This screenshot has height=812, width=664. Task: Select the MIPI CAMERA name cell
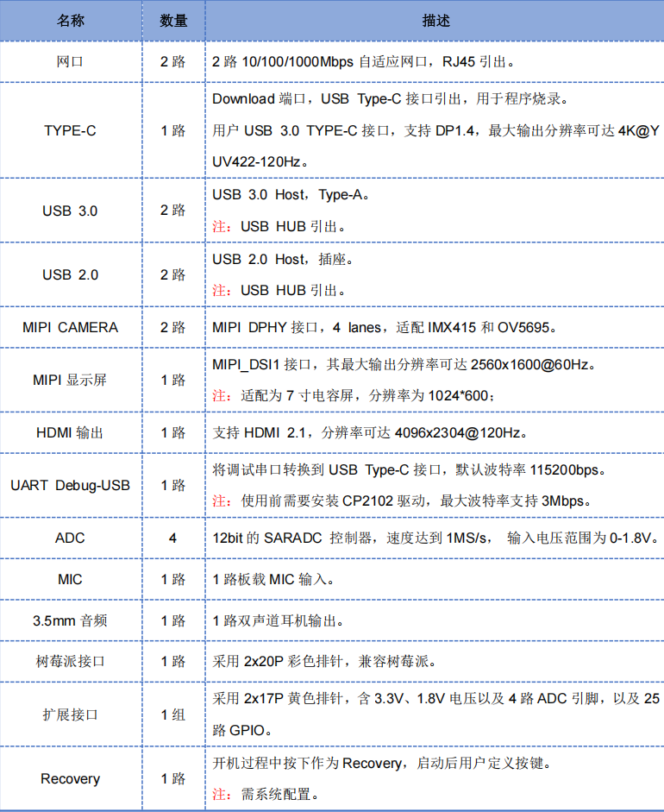tap(71, 327)
